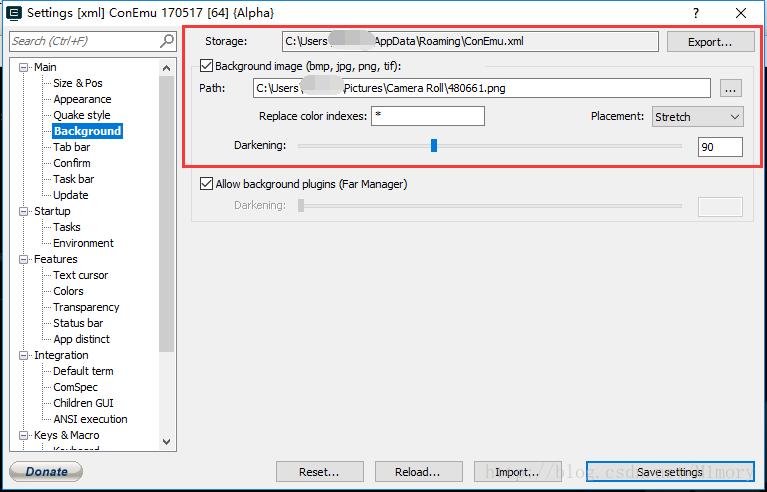Screen dimensions: 767x492
Task: Click the Export... button
Action: coord(710,42)
